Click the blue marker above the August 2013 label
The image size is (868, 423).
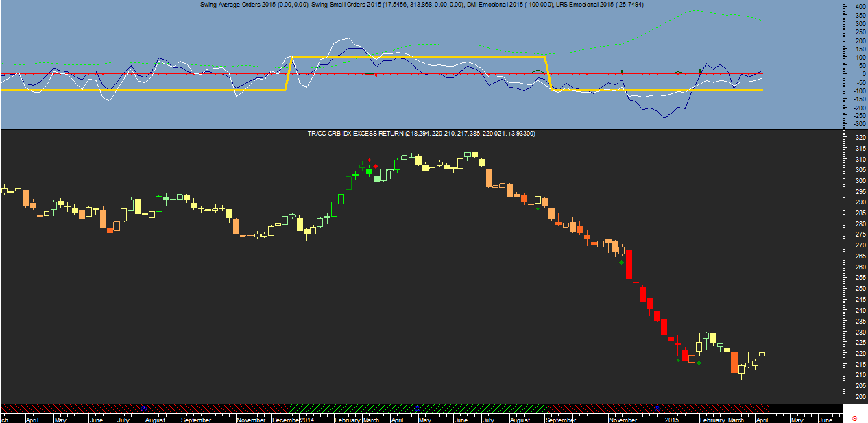point(143,407)
